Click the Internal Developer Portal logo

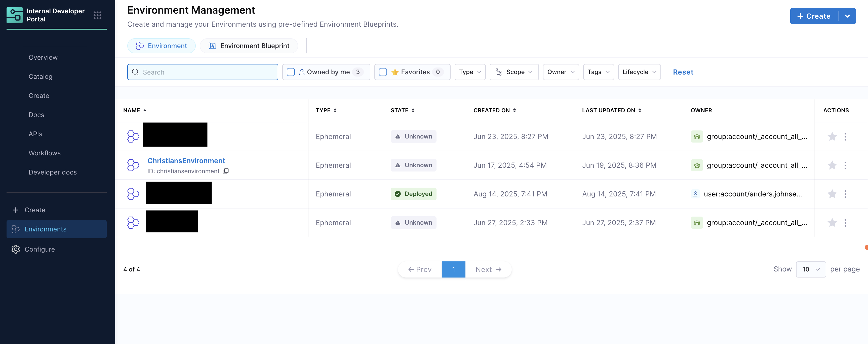tap(15, 15)
